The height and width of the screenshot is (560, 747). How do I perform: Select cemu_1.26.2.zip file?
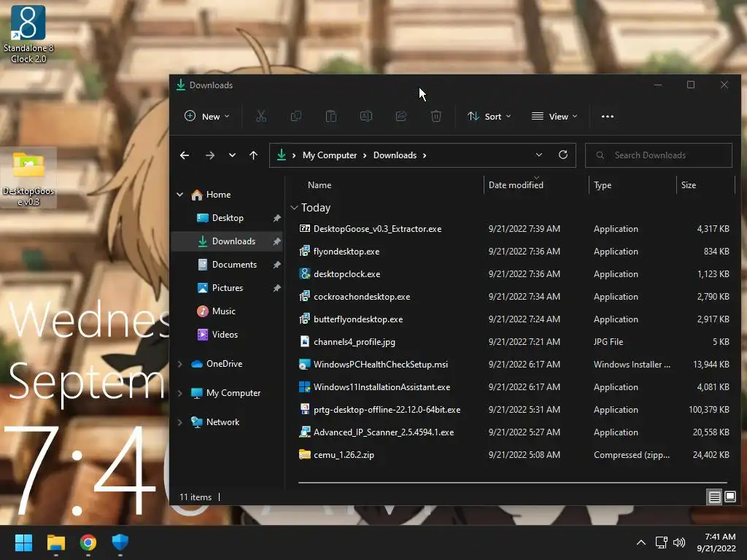coord(513,455)
